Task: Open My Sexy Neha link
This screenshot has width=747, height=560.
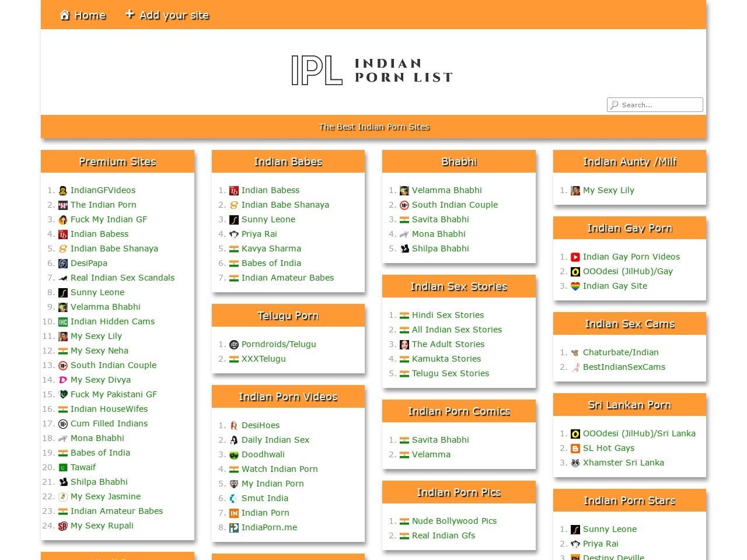Action: pos(99,351)
